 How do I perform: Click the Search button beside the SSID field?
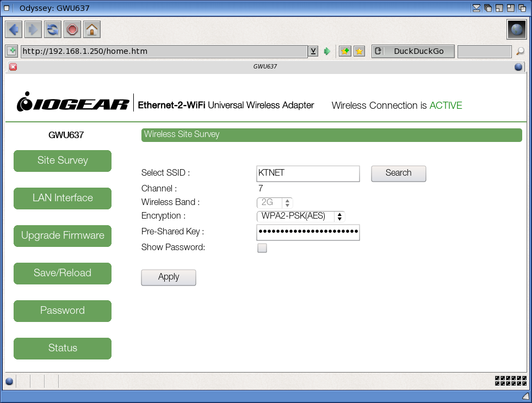point(399,173)
